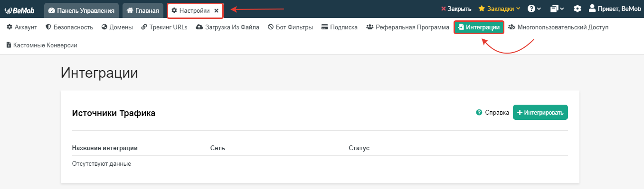Sort by Название интеграции column header
The image size is (644, 189).
tap(105, 148)
